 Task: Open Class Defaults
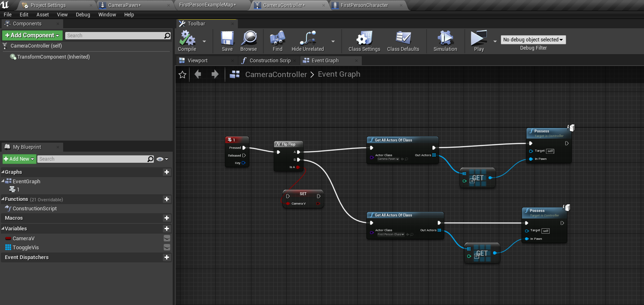pos(403,41)
